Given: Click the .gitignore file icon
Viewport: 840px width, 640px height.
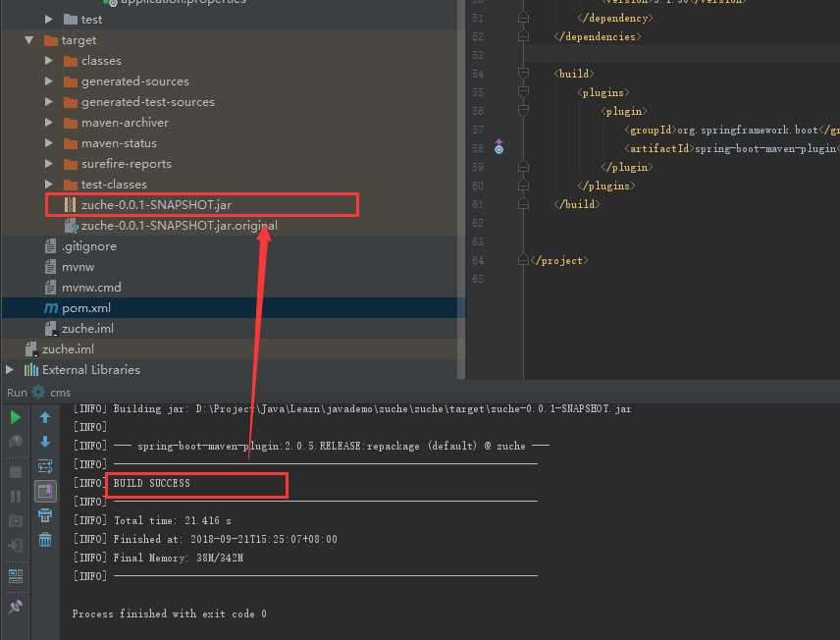Looking at the screenshot, I should click(x=50, y=246).
